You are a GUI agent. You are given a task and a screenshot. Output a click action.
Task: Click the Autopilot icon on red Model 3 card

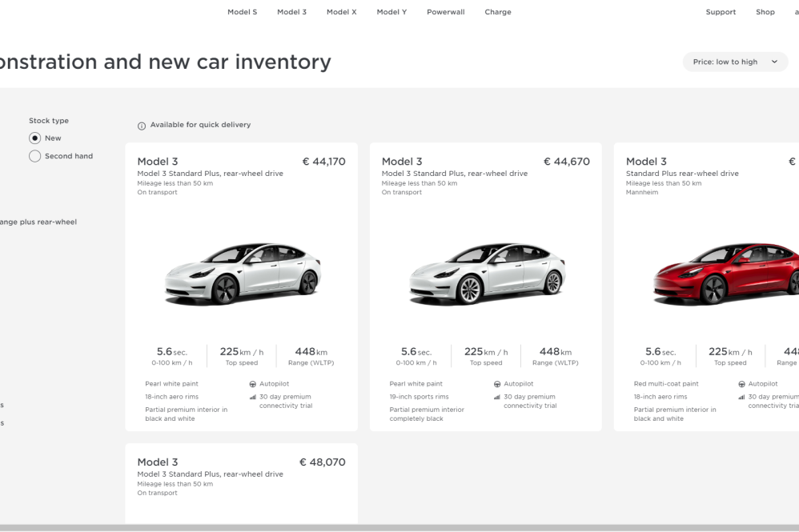tap(741, 384)
